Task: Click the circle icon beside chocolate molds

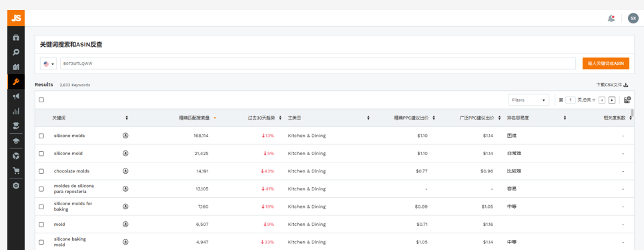Action: pyautogui.click(x=125, y=170)
